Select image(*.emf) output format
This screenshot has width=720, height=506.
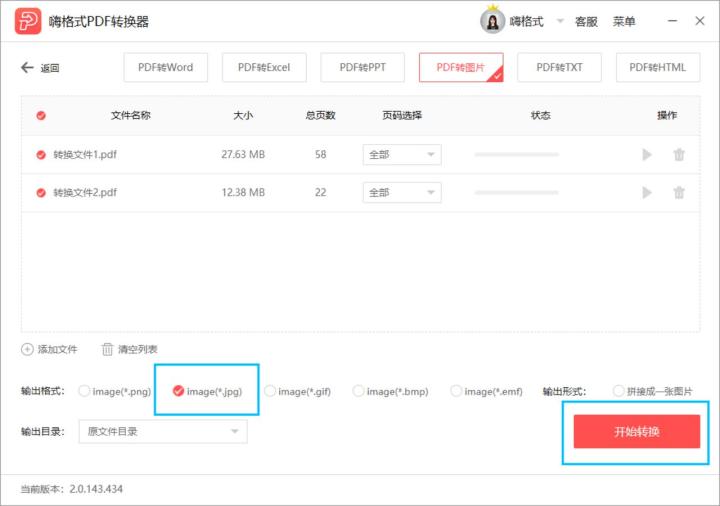click(456, 391)
